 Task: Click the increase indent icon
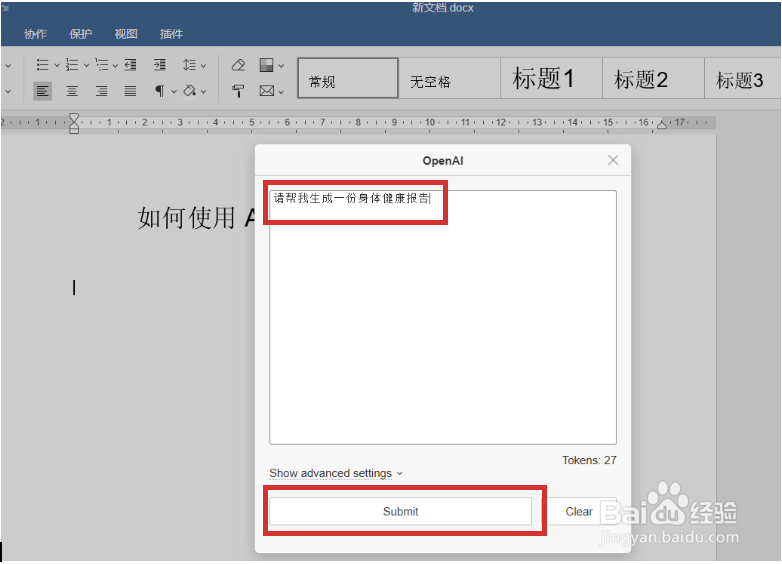coord(160,65)
